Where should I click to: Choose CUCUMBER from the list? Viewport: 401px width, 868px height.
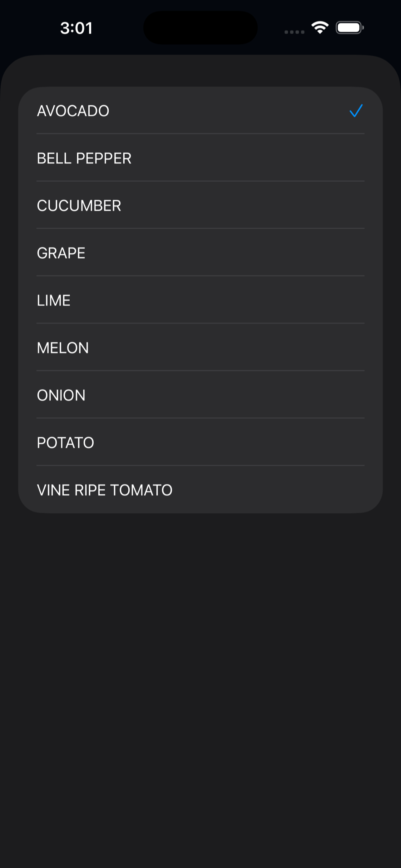(200, 206)
